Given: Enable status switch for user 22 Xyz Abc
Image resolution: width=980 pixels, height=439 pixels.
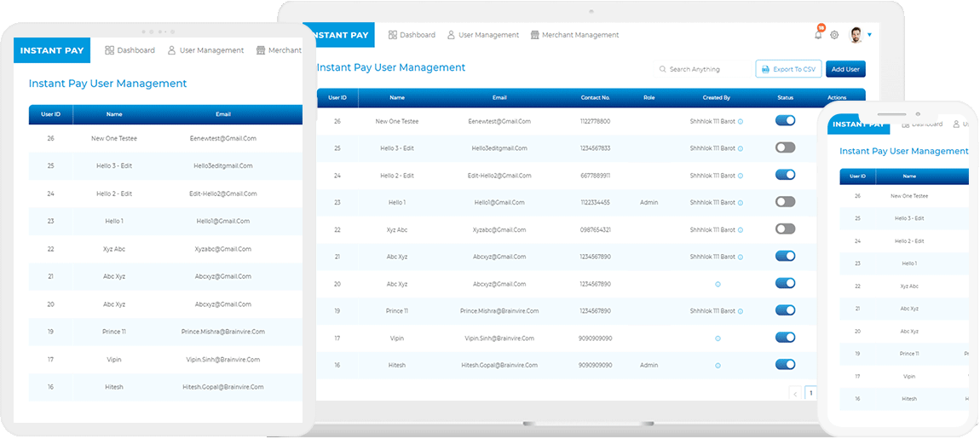Looking at the screenshot, I should click(785, 229).
